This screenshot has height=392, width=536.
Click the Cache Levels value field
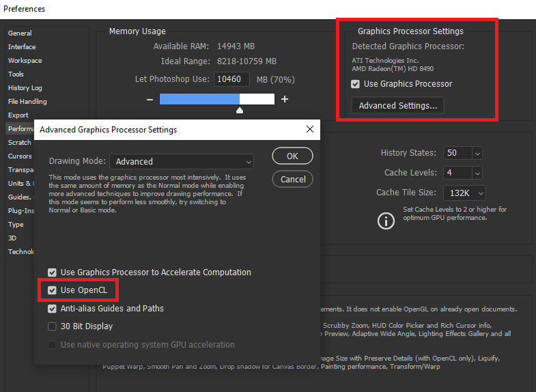click(x=457, y=173)
